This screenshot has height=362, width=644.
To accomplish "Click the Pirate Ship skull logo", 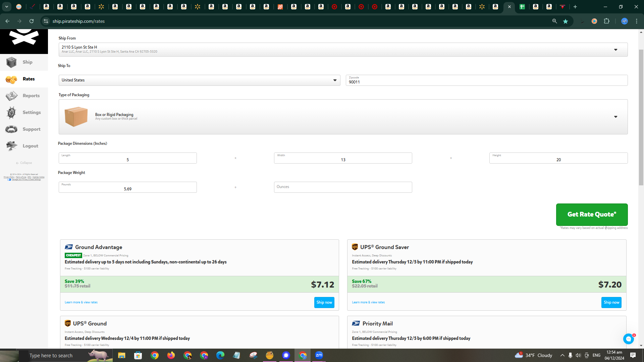I will (24, 37).
